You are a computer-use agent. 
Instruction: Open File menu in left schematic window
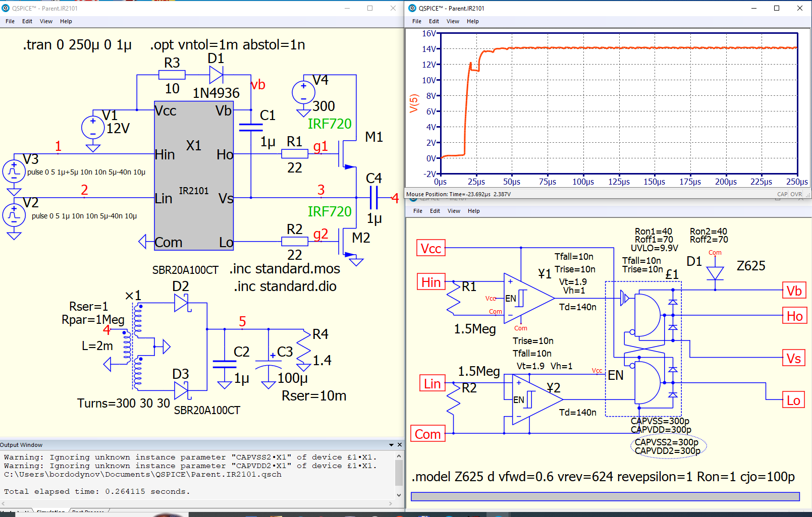pos(10,21)
